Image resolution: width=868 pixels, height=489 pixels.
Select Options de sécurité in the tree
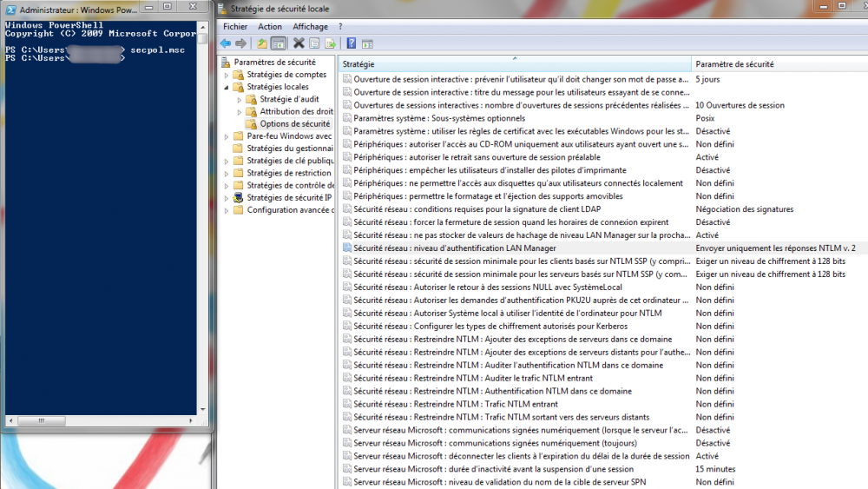(294, 124)
